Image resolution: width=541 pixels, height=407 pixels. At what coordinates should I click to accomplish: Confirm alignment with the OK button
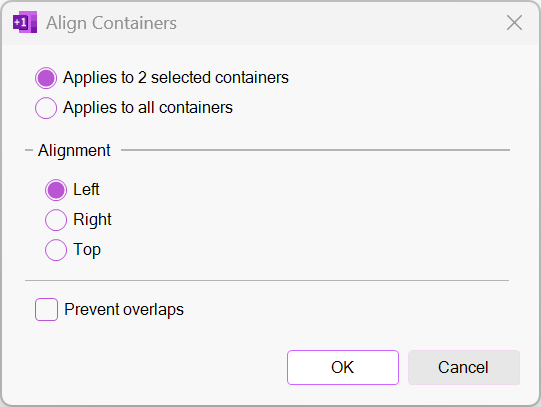tap(343, 367)
